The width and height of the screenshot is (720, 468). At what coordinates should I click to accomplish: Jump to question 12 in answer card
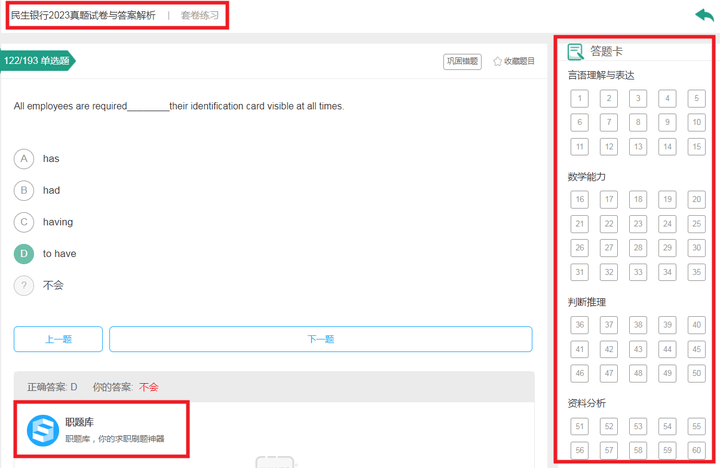point(609,147)
